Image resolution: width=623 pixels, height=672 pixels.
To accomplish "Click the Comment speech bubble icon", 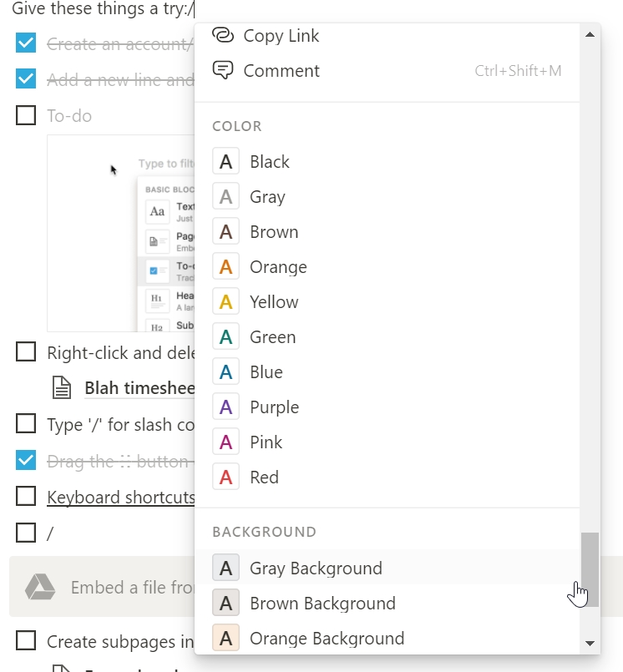I will (223, 71).
